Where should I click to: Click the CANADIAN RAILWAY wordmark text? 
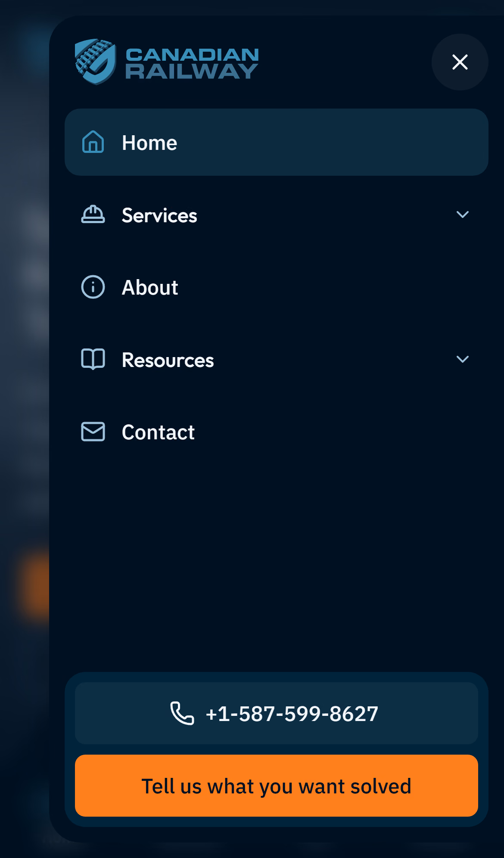[x=192, y=63]
